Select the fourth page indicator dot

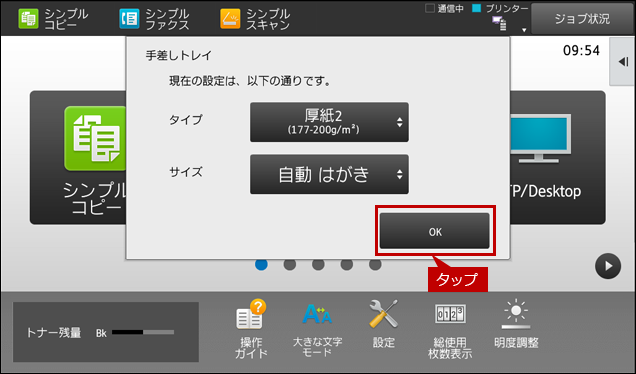(346, 264)
